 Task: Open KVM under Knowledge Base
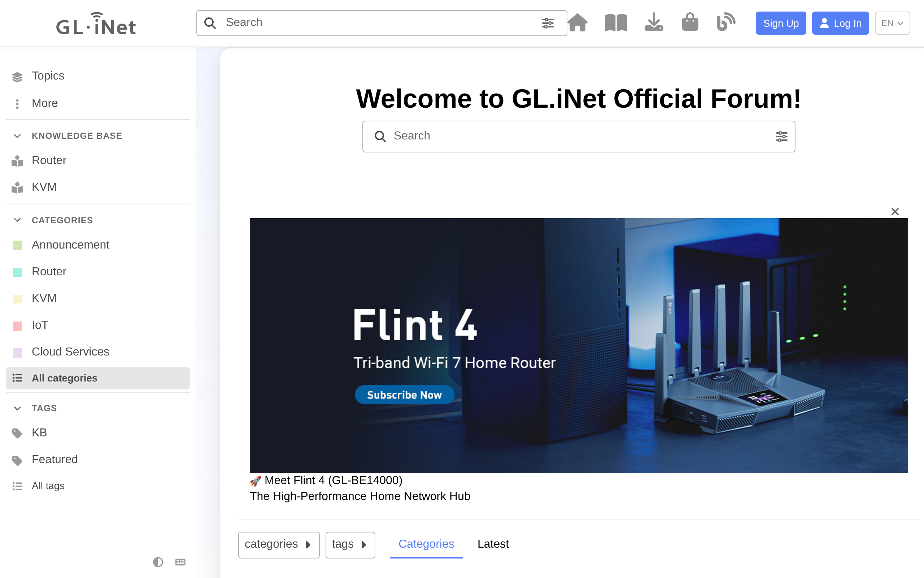(x=98, y=187)
